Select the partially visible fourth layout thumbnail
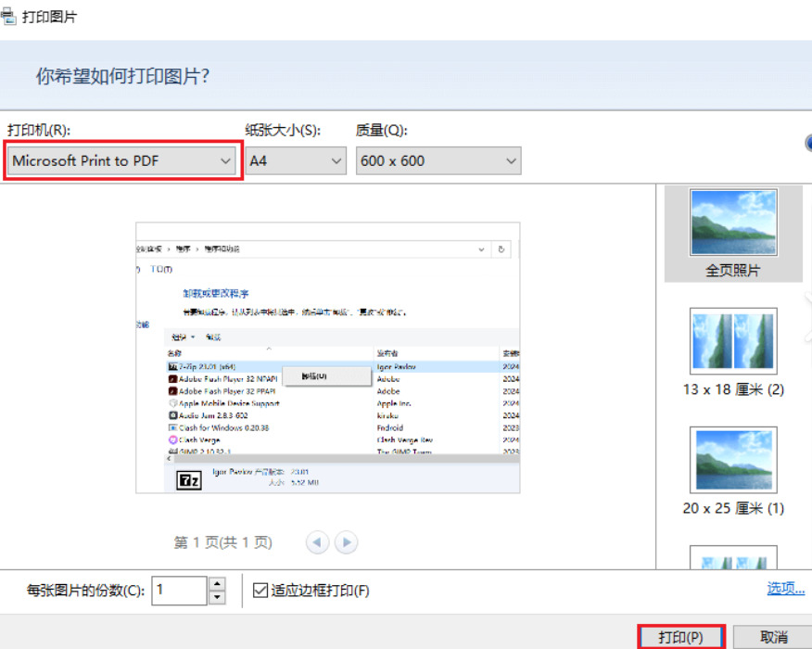This screenshot has width=812, height=649. tap(733, 557)
